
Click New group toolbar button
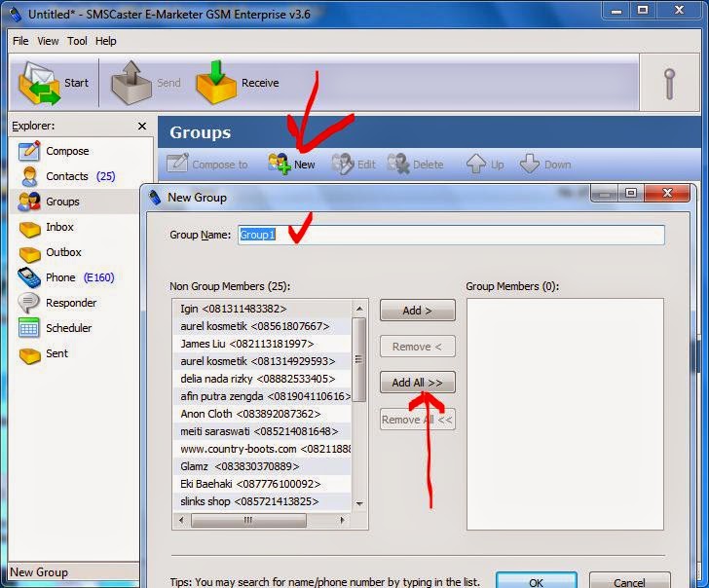coord(291,165)
